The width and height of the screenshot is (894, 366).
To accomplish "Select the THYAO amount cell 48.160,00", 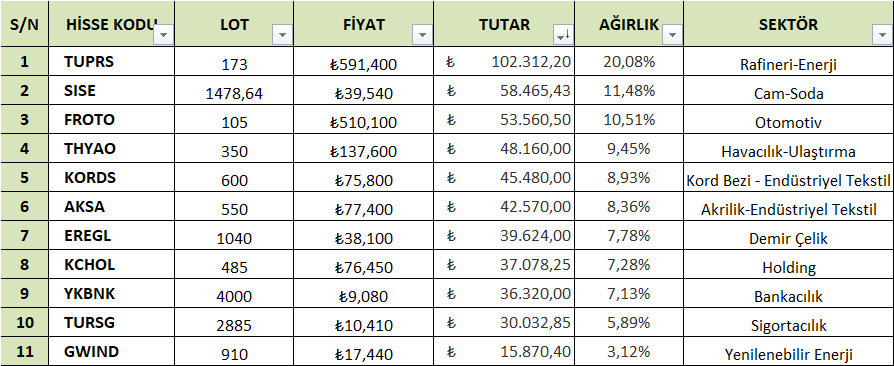I will tap(504, 149).
